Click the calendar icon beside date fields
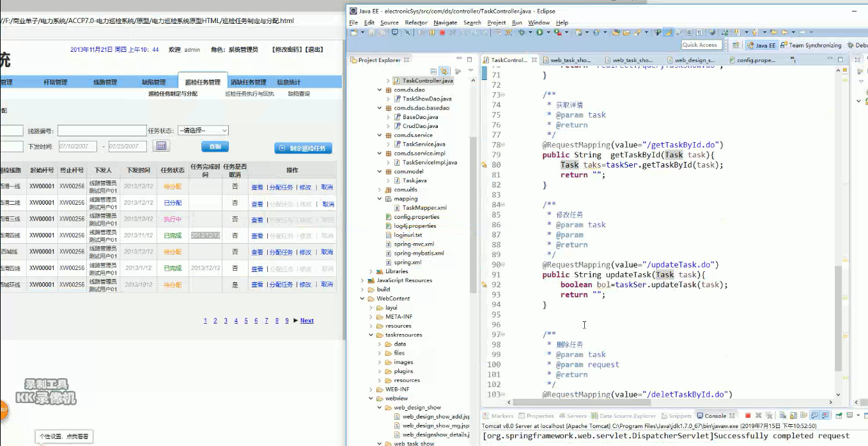This screenshot has height=446, width=868. [162, 146]
